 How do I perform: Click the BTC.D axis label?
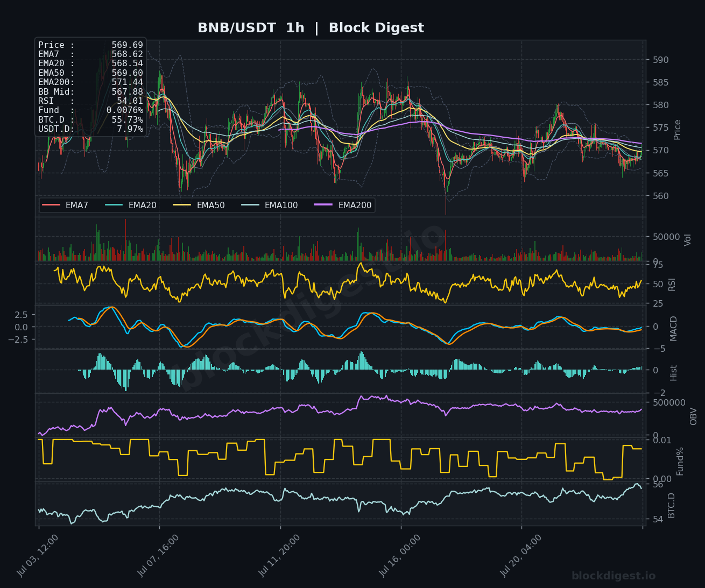tap(672, 505)
